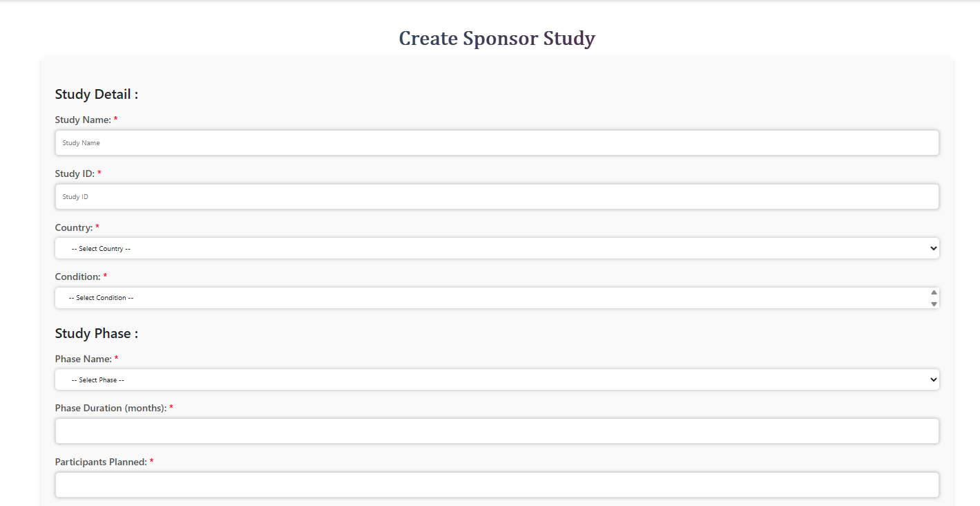980x506 pixels.
Task: Click the 'Study Detail :' section heading
Action: tap(96, 94)
